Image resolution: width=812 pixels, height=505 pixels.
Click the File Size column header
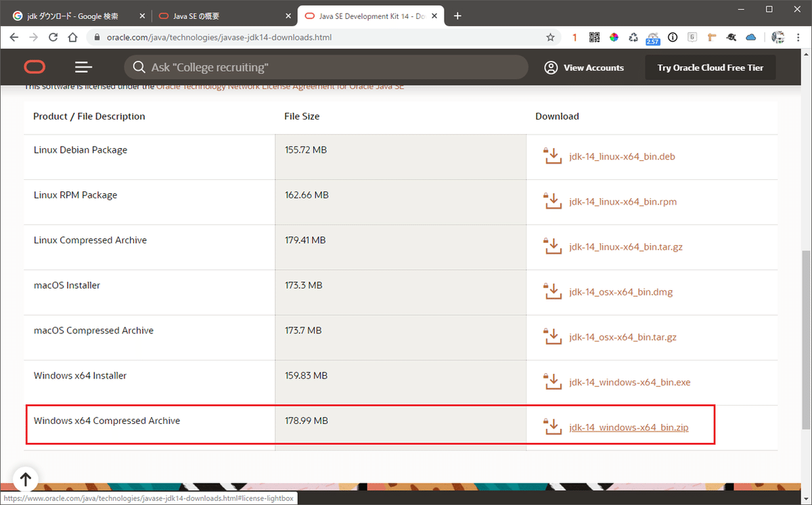(302, 116)
